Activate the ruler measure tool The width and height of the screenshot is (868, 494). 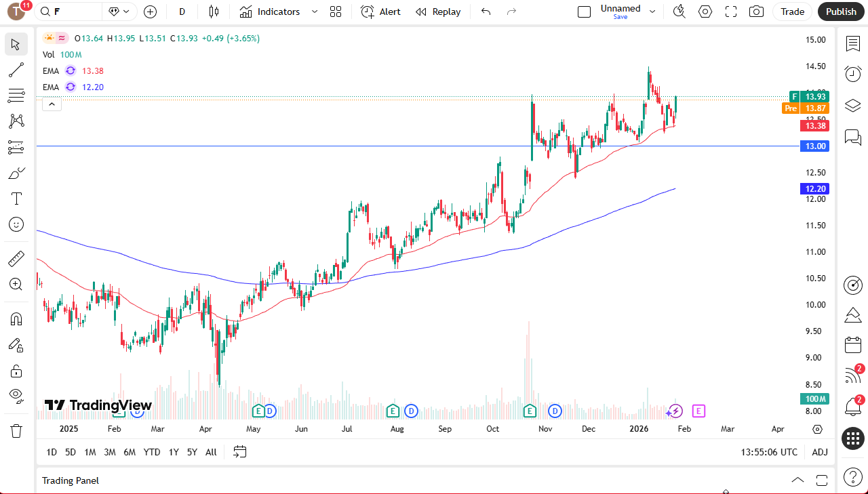coord(16,258)
